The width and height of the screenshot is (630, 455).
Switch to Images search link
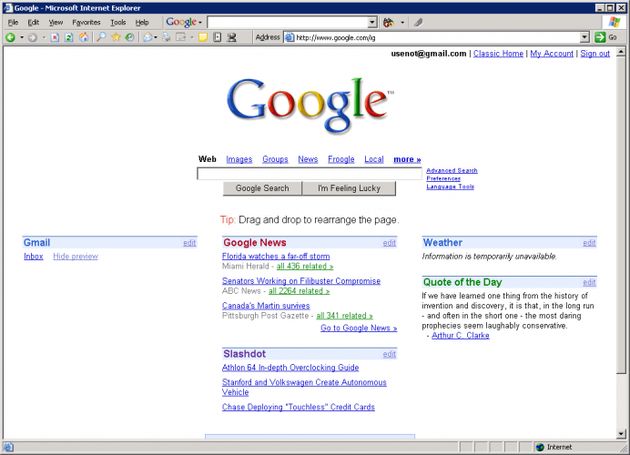(239, 160)
